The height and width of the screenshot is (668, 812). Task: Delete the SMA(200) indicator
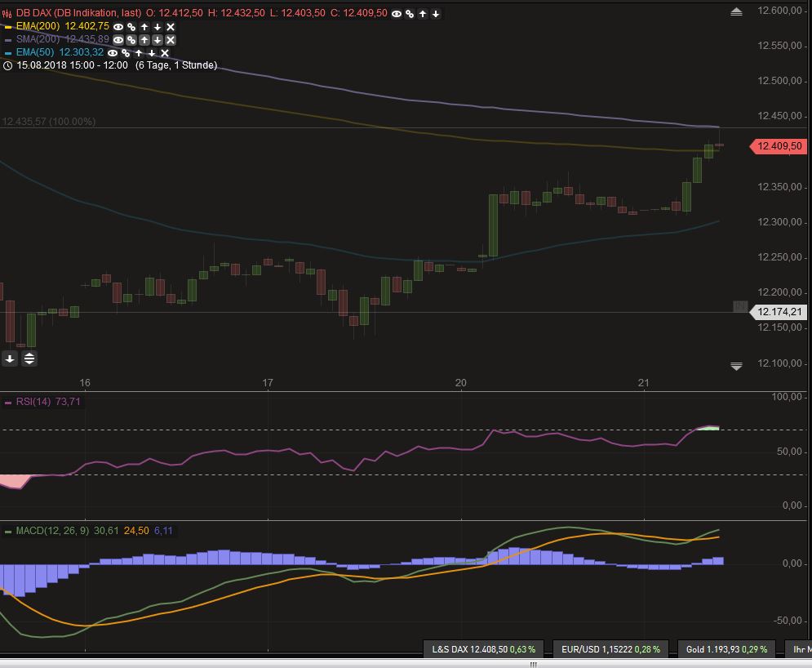(x=170, y=39)
